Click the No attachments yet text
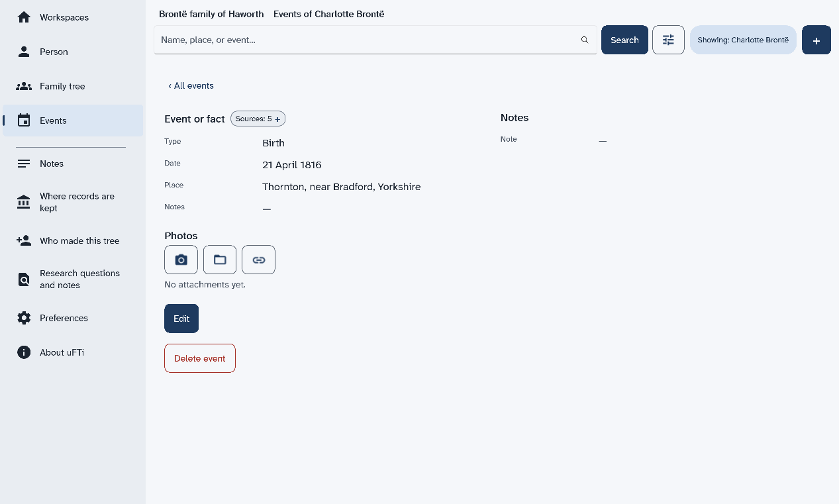Screen dimensions: 839x504 click(205, 285)
